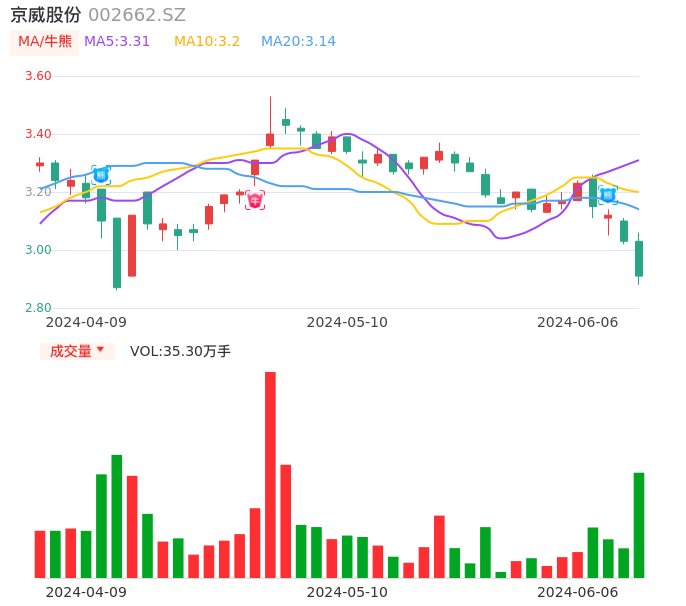Click the 2024-04-09 date label under volume chart
The width and height of the screenshot is (686, 606).
86,592
